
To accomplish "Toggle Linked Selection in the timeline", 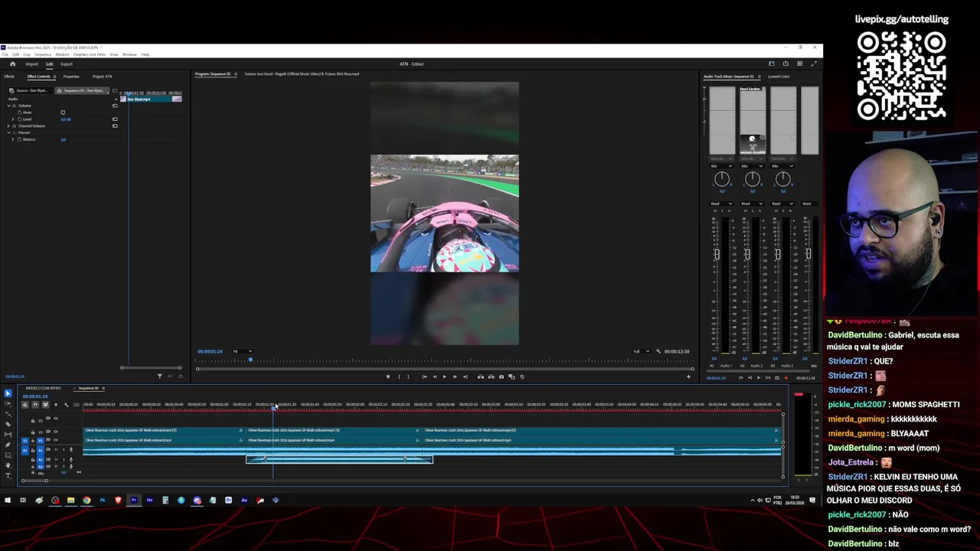I will (45, 405).
